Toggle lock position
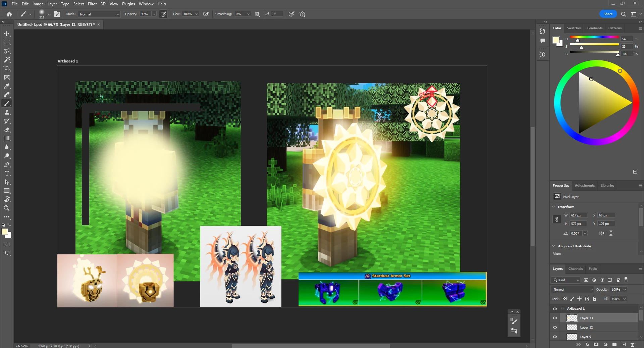The height and width of the screenshot is (348, 644). click(579, 299)
